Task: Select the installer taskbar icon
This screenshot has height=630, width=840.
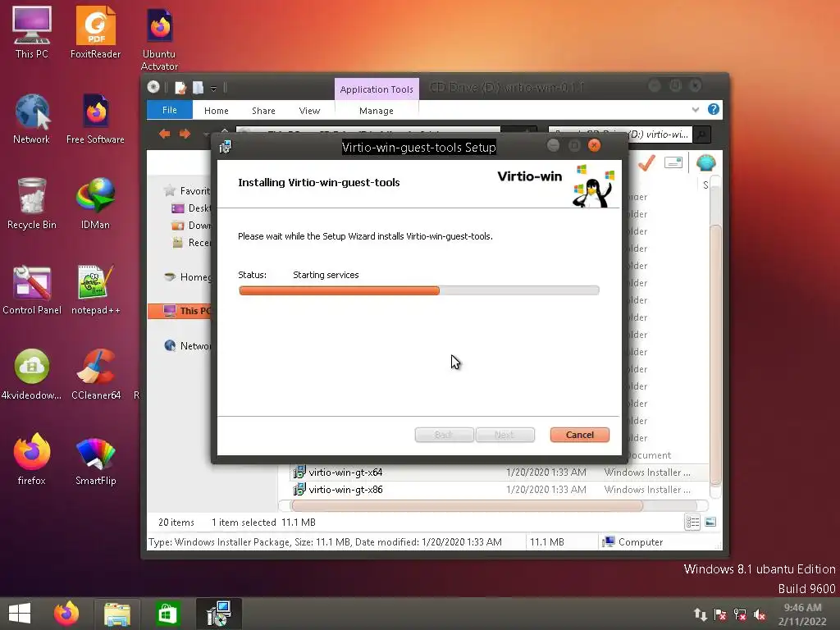Action: [x=218, y=614]
